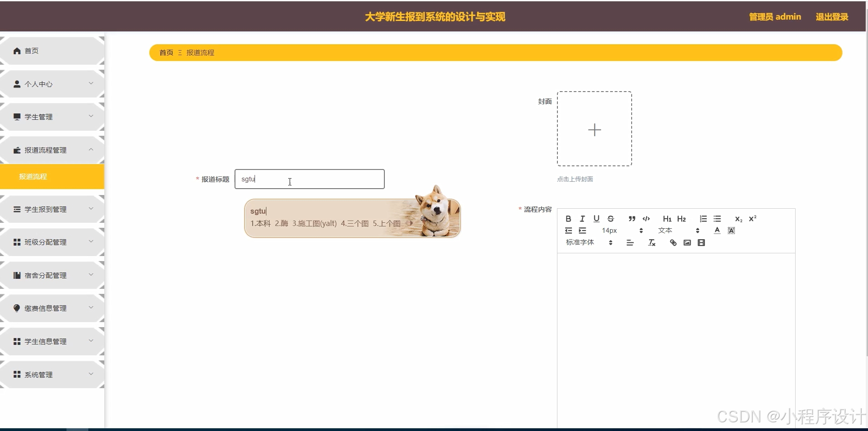The width and height of the screenshot is (868, 431).
Task: Open the 文本 header style dropdown
Action: click(679, 231)
